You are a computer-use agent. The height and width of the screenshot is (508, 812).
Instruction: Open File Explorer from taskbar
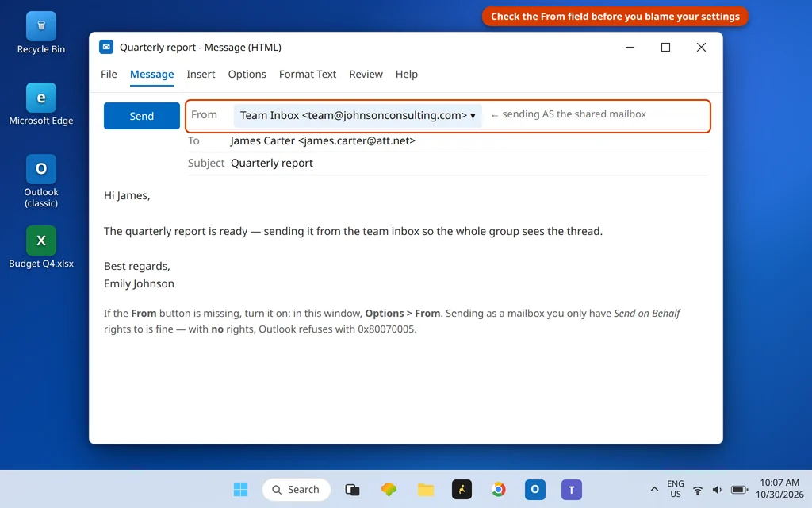pos(426,489)
